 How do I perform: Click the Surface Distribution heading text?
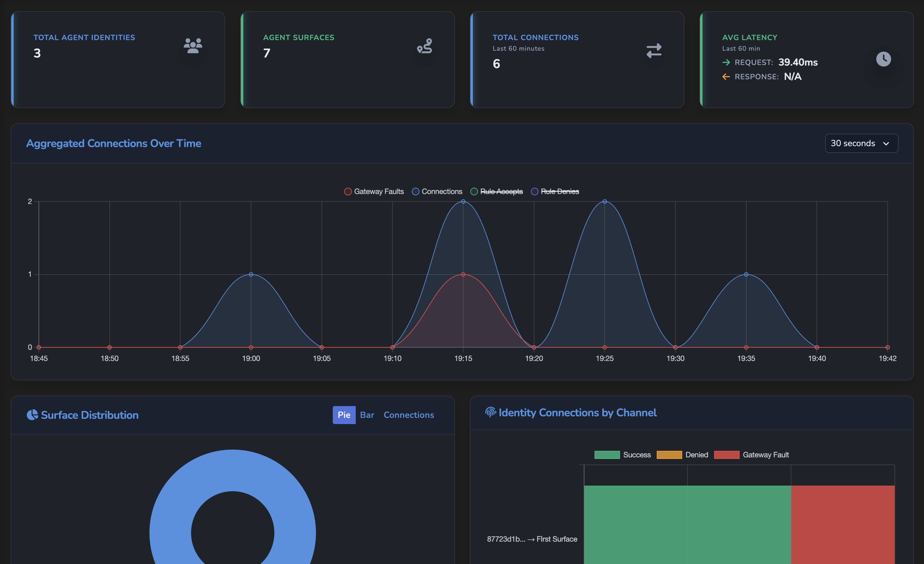coord(89,415)
